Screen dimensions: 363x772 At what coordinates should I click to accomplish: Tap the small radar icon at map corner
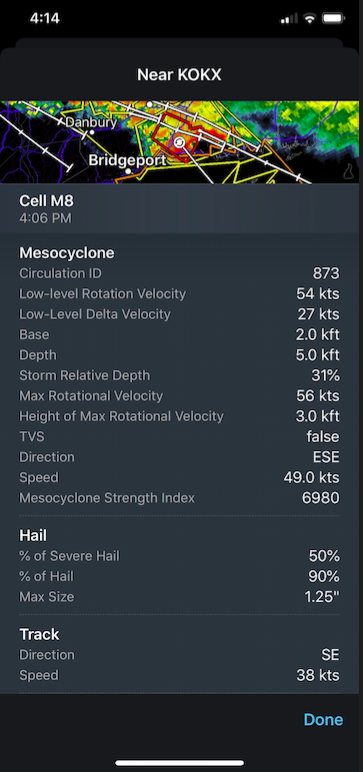[x=350, y=171]
